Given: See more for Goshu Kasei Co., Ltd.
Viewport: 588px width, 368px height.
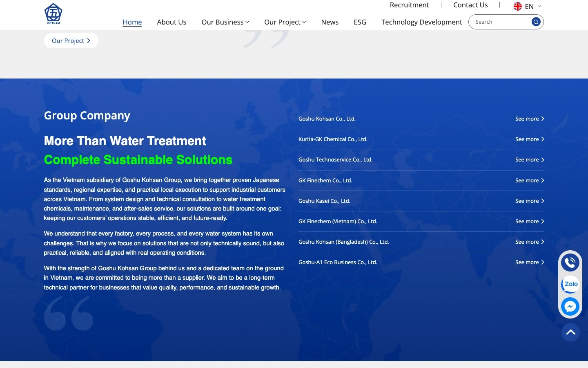Looking at the screenshot, I should 530,201.
